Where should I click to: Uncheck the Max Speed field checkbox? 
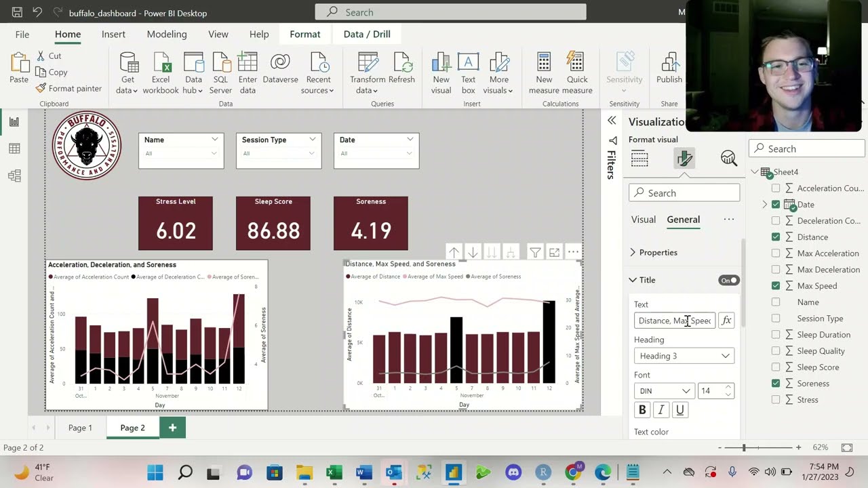(x=776, y=286)
